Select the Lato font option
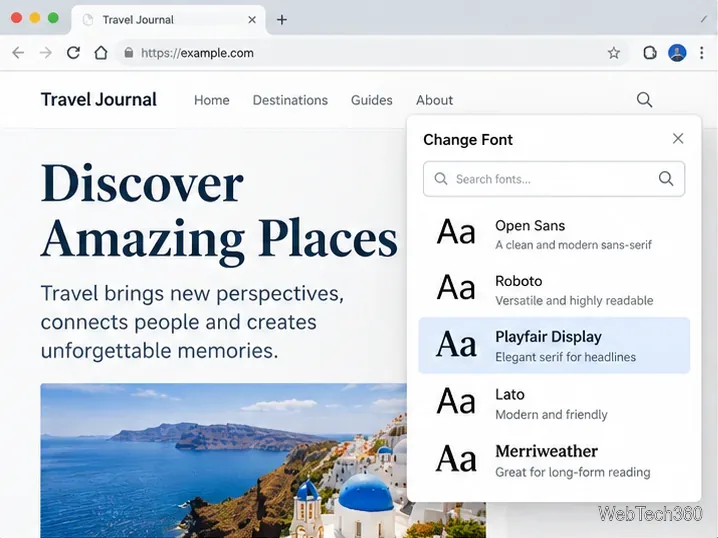Image resolution: width=718 pixels, height=538 pixels. (x=554, y=403)
